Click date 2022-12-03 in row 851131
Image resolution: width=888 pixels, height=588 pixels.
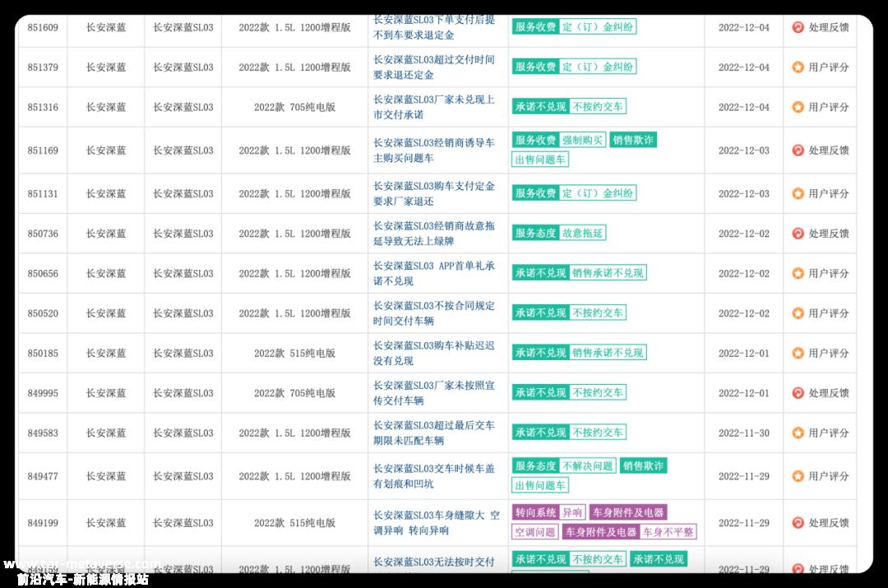click(x=743, y=193)
